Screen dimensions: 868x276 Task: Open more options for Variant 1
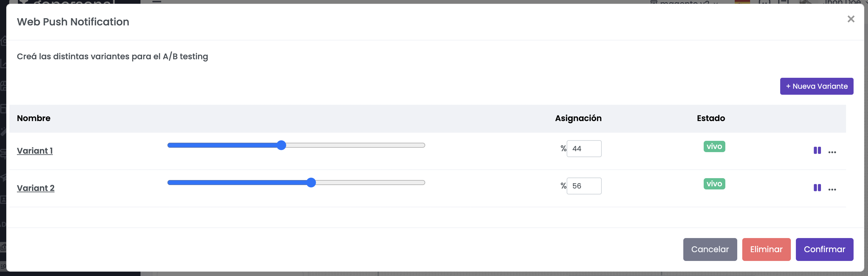coord(832,152)
